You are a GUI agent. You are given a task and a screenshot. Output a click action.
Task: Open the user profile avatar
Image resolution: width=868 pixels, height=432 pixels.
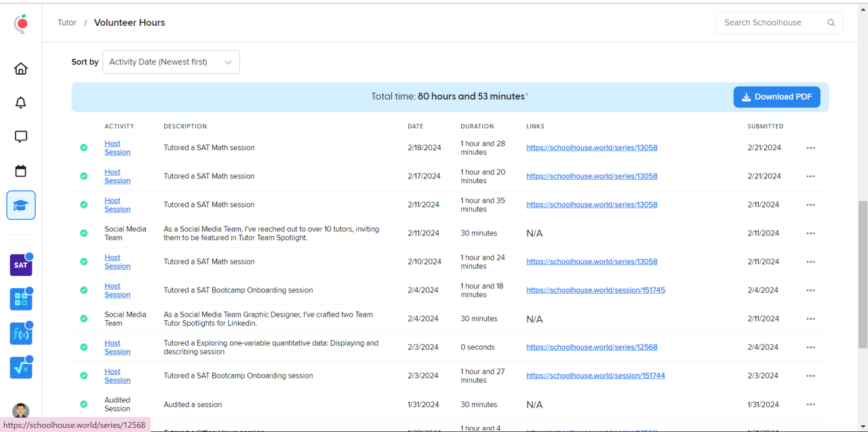(21, 411)
